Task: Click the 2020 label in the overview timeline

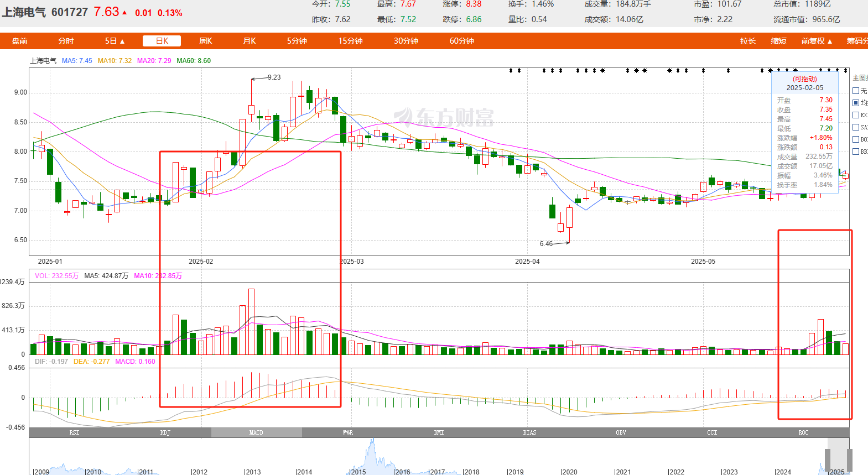Action: pos(569,472)
